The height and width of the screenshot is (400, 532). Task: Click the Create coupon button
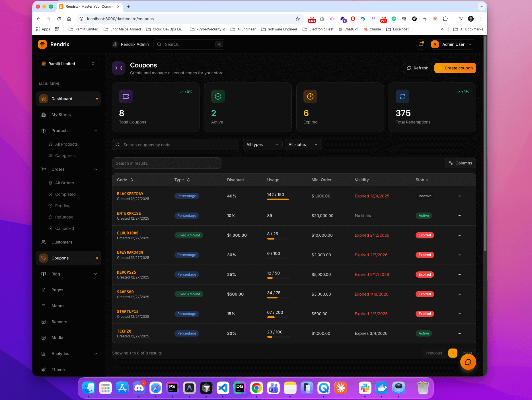(455, 68)
